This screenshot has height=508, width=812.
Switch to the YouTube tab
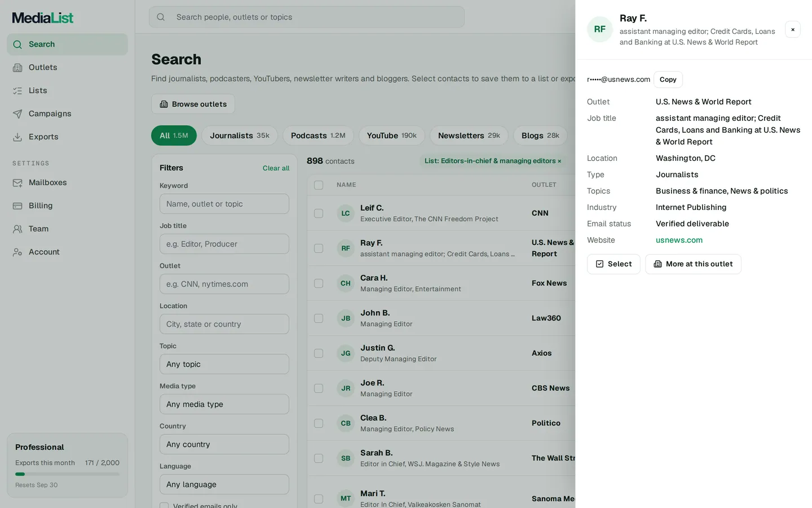coord(392,135)
